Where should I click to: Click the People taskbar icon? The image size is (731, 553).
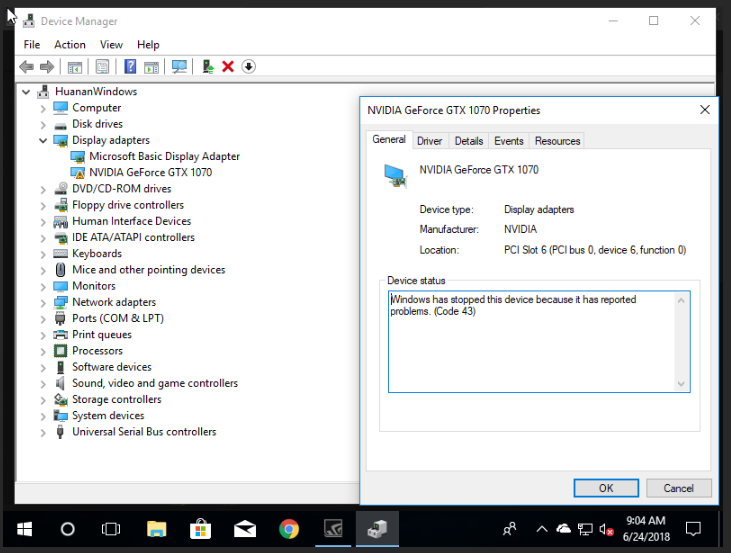coord(510,529)
